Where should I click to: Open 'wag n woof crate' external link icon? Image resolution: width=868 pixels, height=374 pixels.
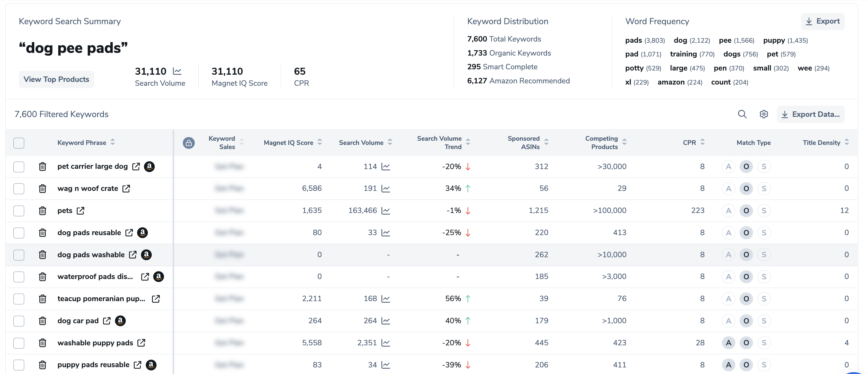click(126, 188)
